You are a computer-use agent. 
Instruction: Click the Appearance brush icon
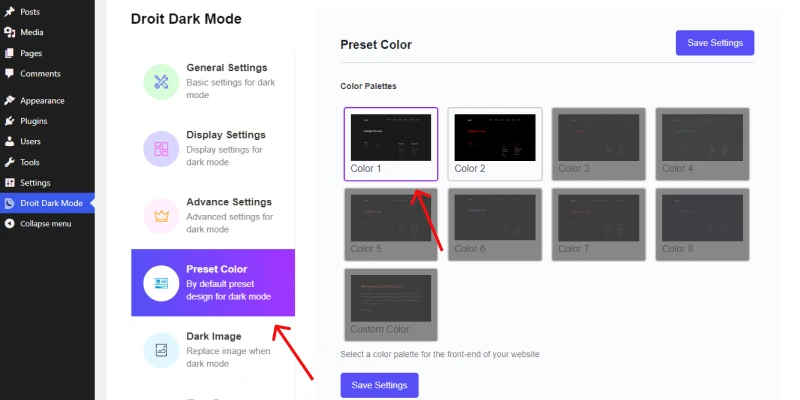[9, 101]
